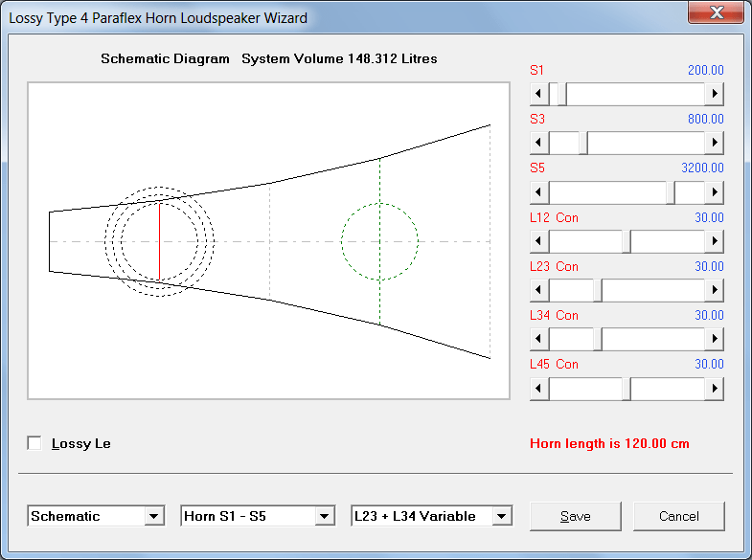752x560 pixels.
Task: Decrease L34 Con with the left arrow
Action: pos(539,339)
